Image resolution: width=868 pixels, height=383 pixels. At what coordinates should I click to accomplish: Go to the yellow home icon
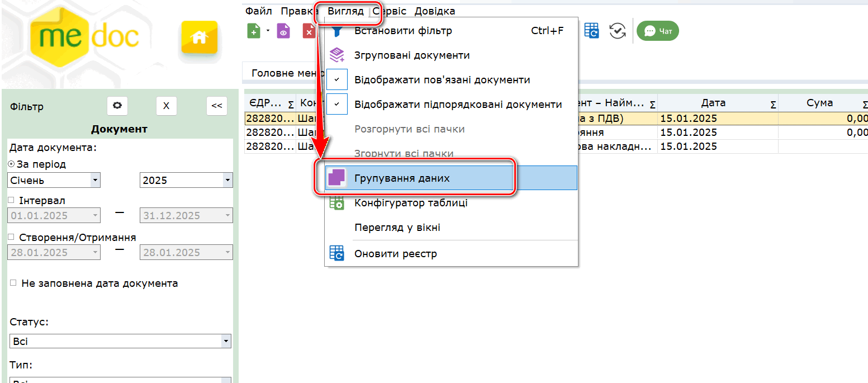point(198,38)
